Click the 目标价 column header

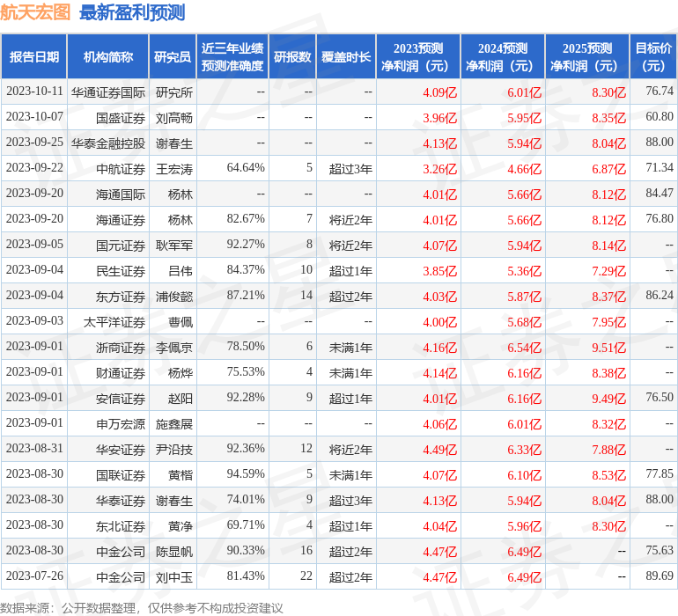click(653, 56)
